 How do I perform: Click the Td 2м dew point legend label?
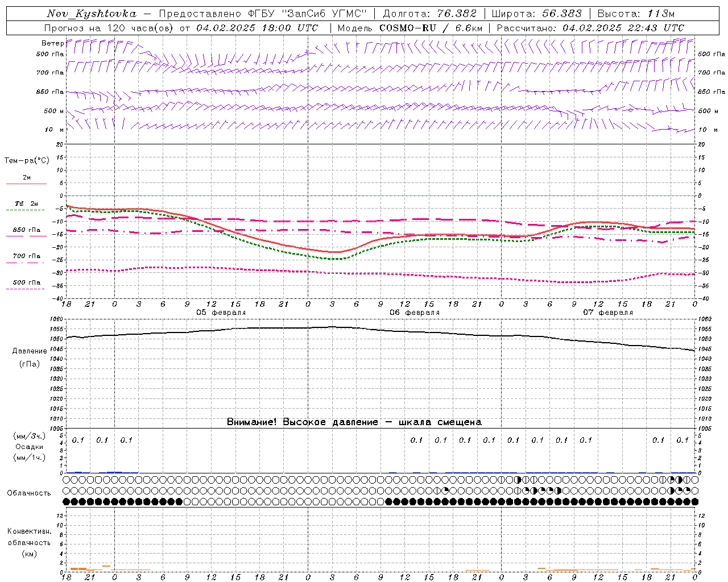tap(27, 203)
